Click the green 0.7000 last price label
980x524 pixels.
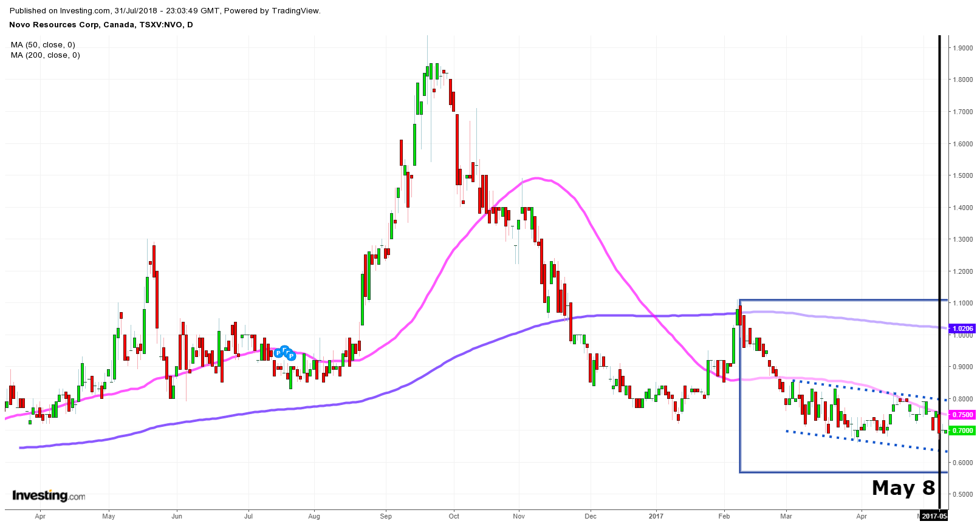click(x=962, y=430)
